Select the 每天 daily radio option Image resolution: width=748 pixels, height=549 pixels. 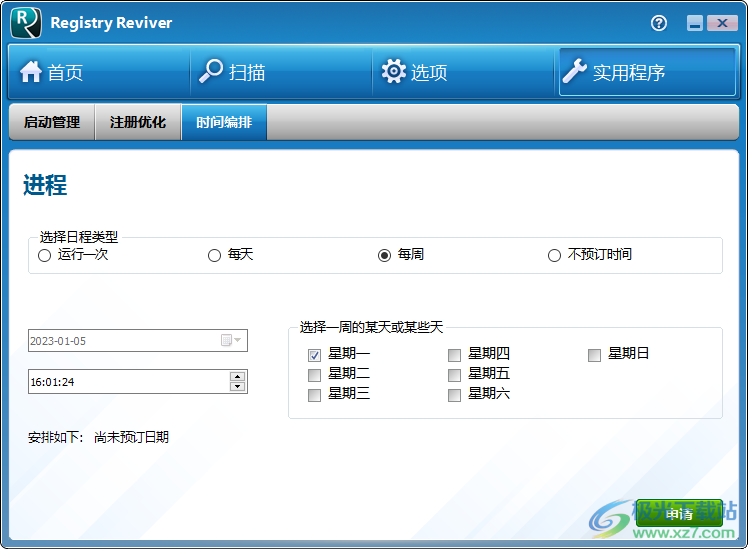tap(230, 255)
